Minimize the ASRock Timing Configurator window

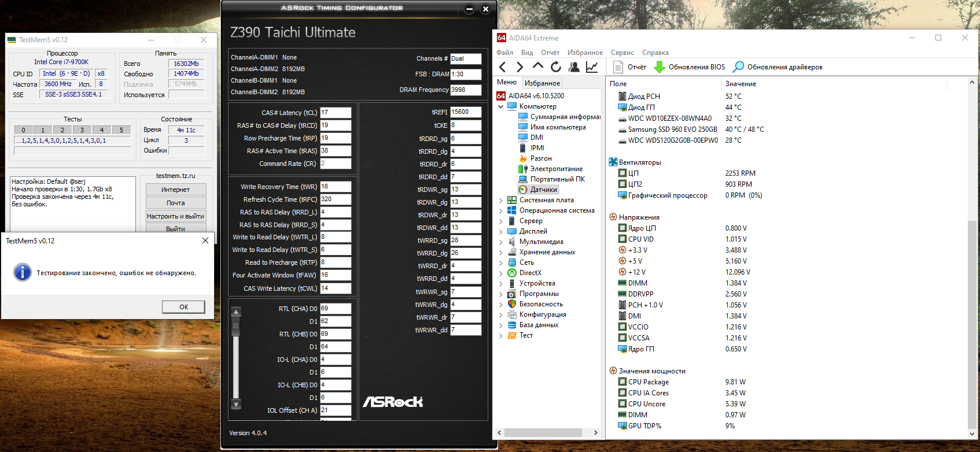(x=470, y=9)
